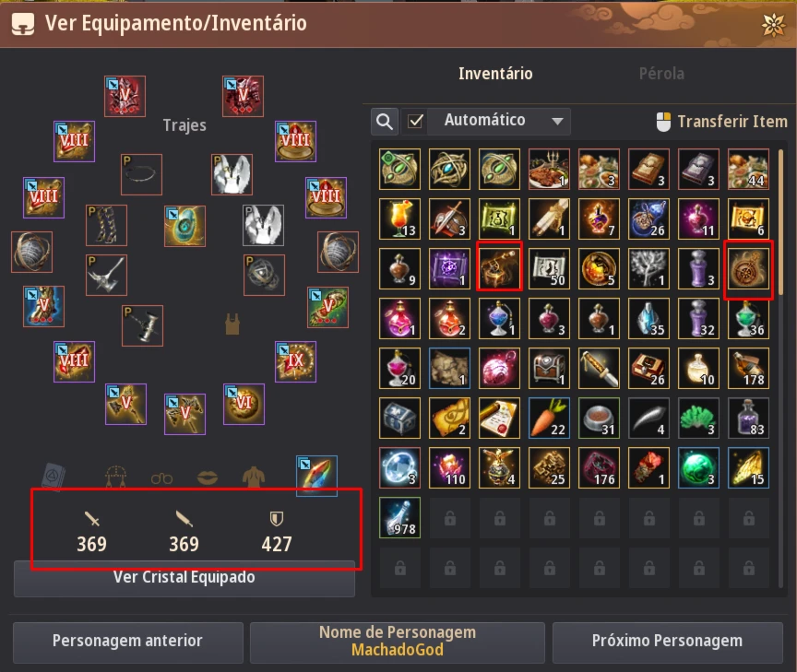This screenshot has height=672, width=797.
Task: Toggle the checkbox beside Automático
Action: click(x=415, y=122)
